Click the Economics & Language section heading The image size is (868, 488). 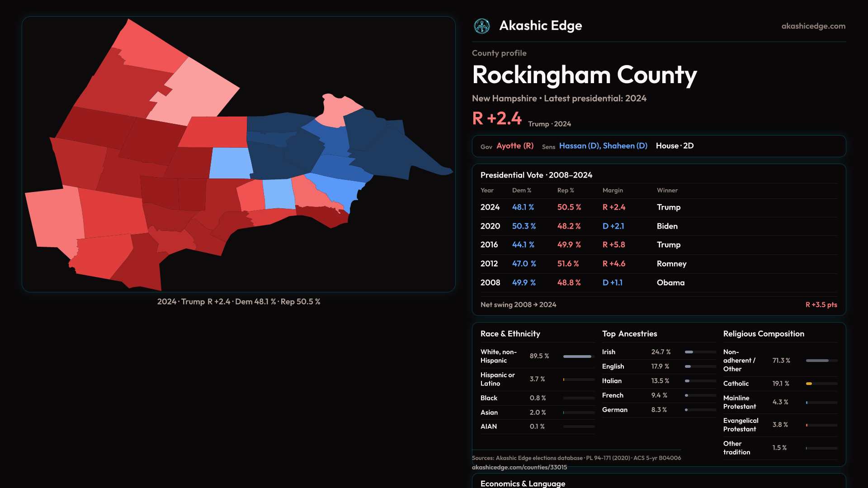522,483
